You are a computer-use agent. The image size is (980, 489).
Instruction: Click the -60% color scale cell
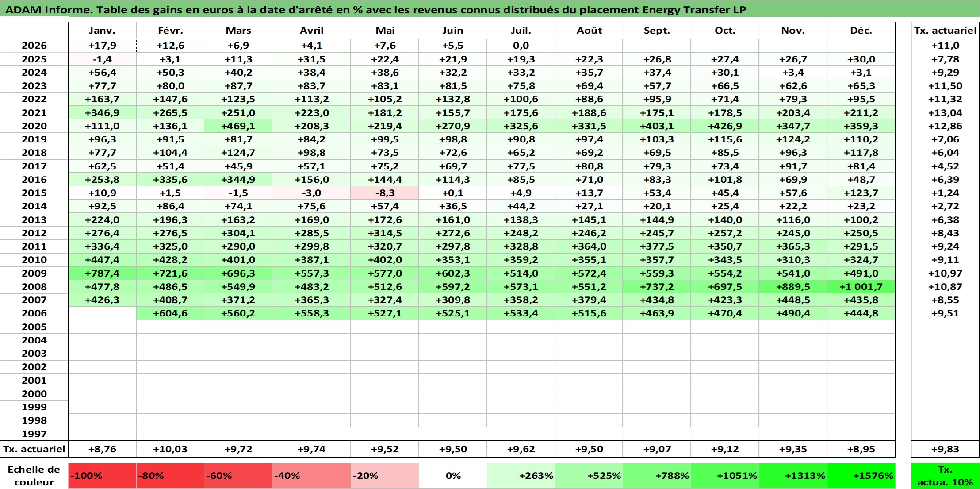pos(238,476)
